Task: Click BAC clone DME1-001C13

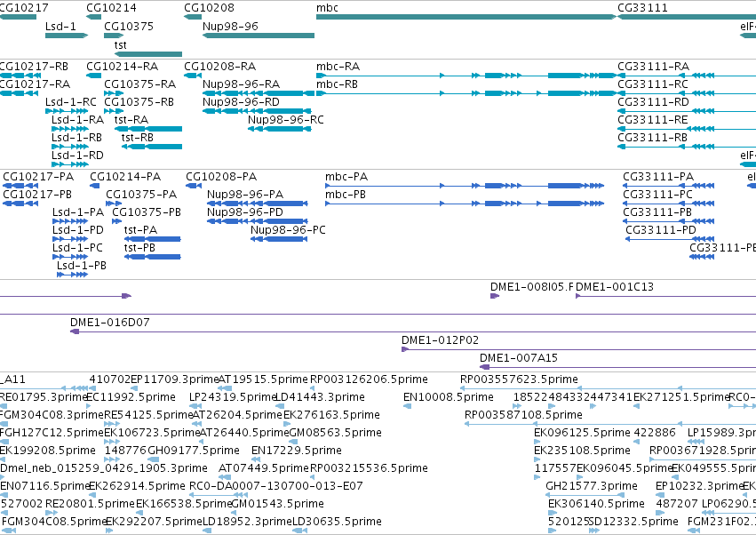Action: (x=666, y=296)
